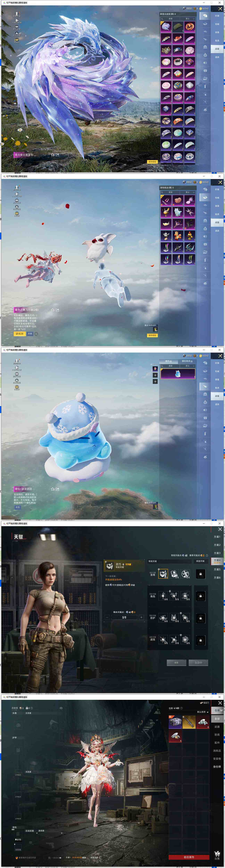Screen dimensions: 225x868
Task: Click the 生效中 button
Action: [198, 662]
